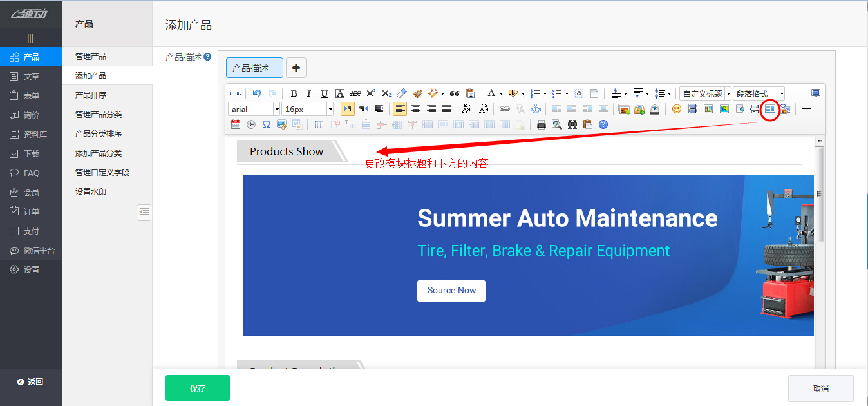Image resolution: width=868 pixels, height=406 pixels.
Task: Click the 取消 cancel button
Action: pyautogui.click(x=820, y=389)
